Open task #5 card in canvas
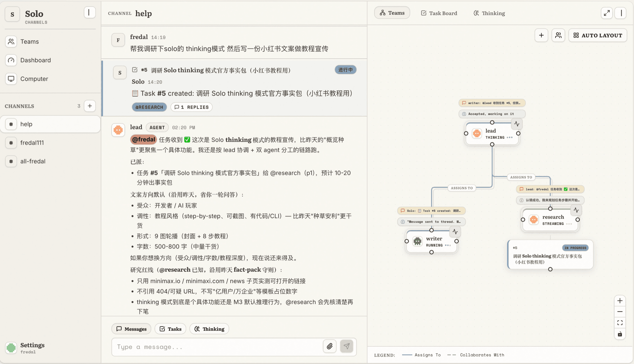Viewport: 634px width, 364px height. click(550, 255)
